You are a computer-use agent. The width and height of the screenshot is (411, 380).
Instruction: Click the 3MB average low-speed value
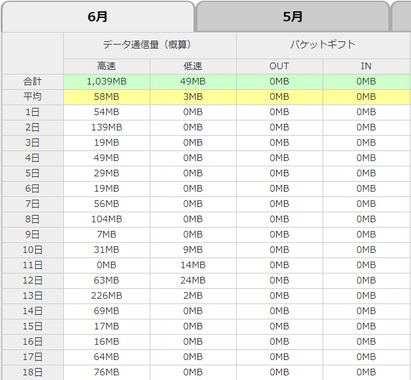[193, 97]
